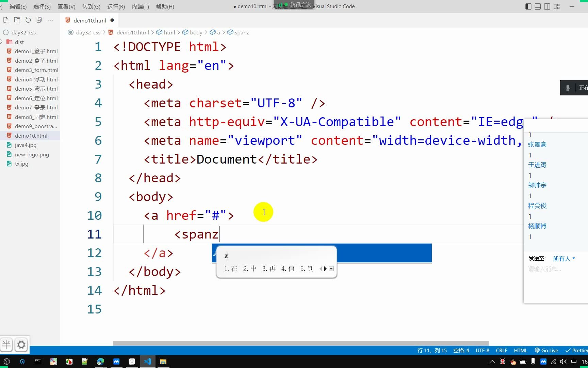This screenshot has height=368, width=588.
Task: Choose IME candidate 3. 再
Action: tap(269, 269)
